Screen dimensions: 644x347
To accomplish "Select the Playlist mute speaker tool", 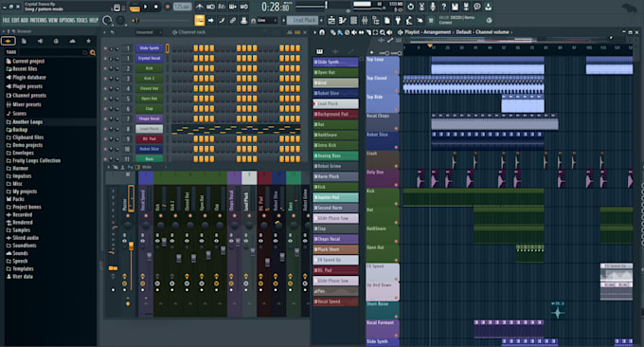I will (x=354, y=32).
